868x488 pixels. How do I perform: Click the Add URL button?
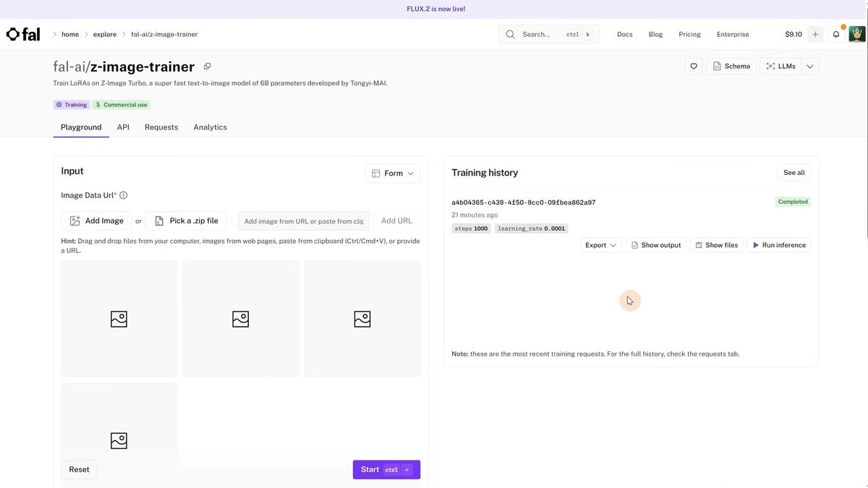click(396, 221)
